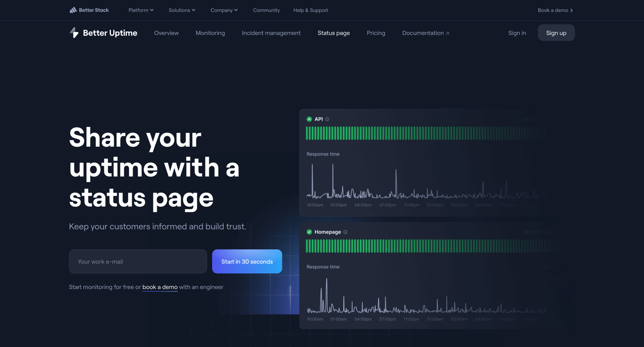The width and height of the screenshot is (644, 347).
Task: Click the Better Stack logo icon
Action: [x=73, y=10]
